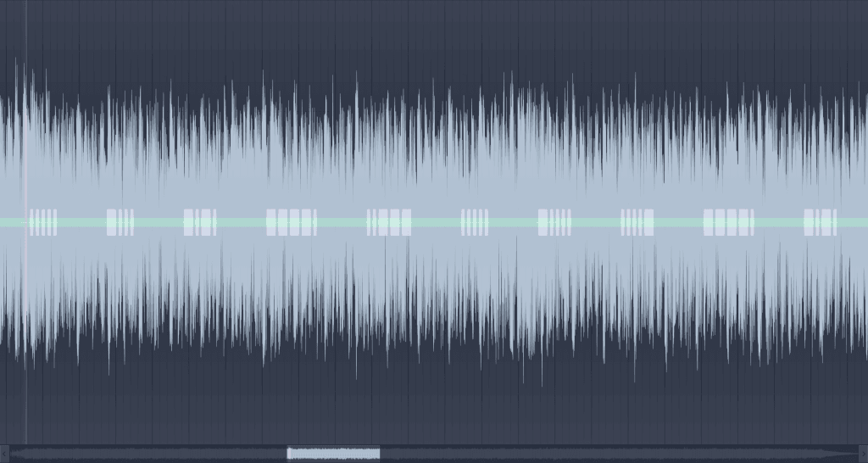868x463 pixels.
Task: Select the second marker cluster from the left
Action: point(120,222)
